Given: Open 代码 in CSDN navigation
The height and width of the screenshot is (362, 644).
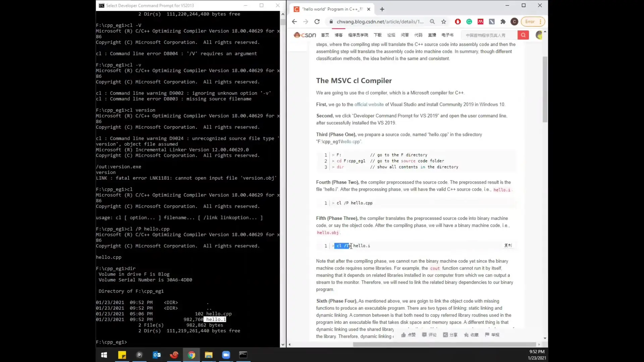Looking at the screenshot, I should 418,35.
